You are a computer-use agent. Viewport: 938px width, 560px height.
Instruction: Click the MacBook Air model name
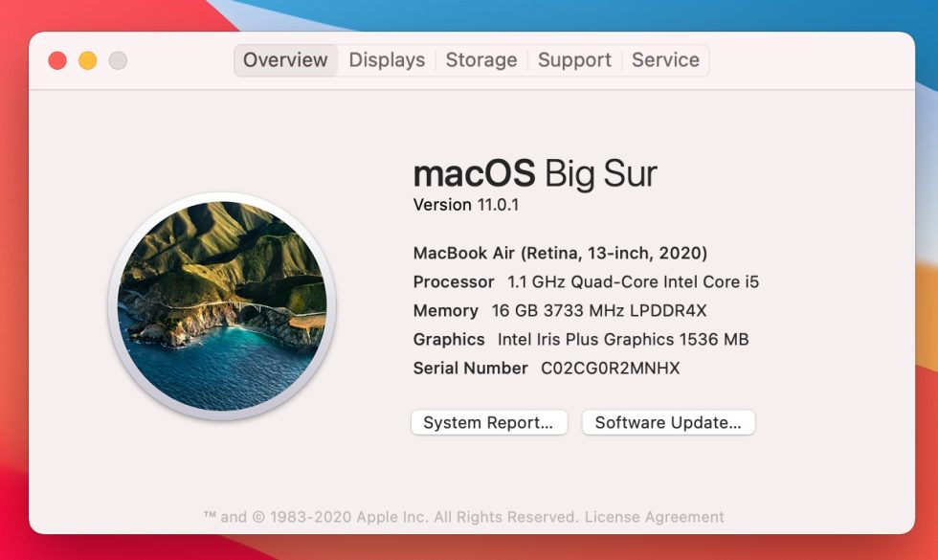coord(560,253)
